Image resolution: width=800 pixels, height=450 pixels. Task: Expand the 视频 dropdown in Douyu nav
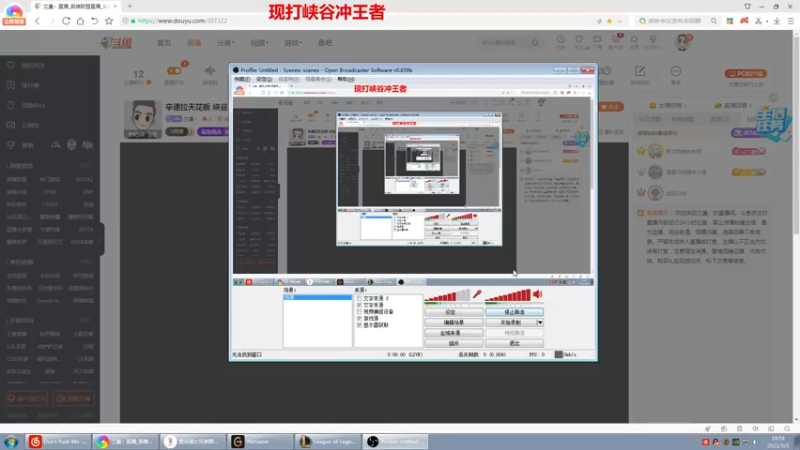point(259,43)
